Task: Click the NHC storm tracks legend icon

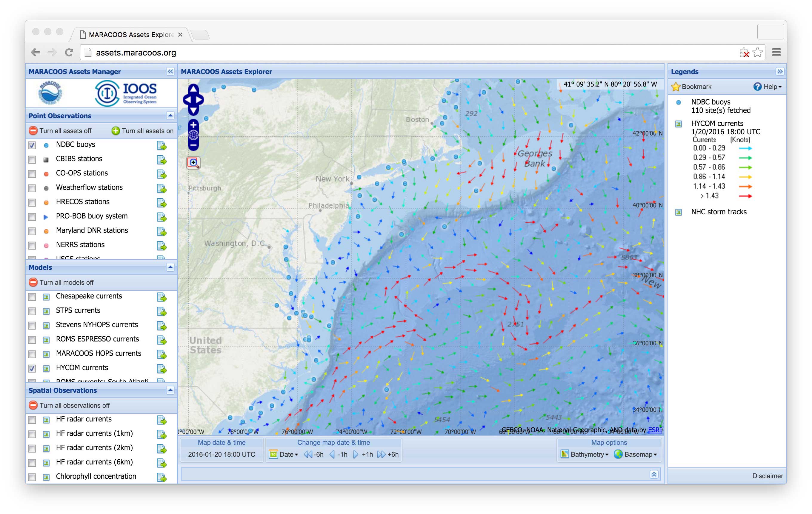Action: [679, 212]
